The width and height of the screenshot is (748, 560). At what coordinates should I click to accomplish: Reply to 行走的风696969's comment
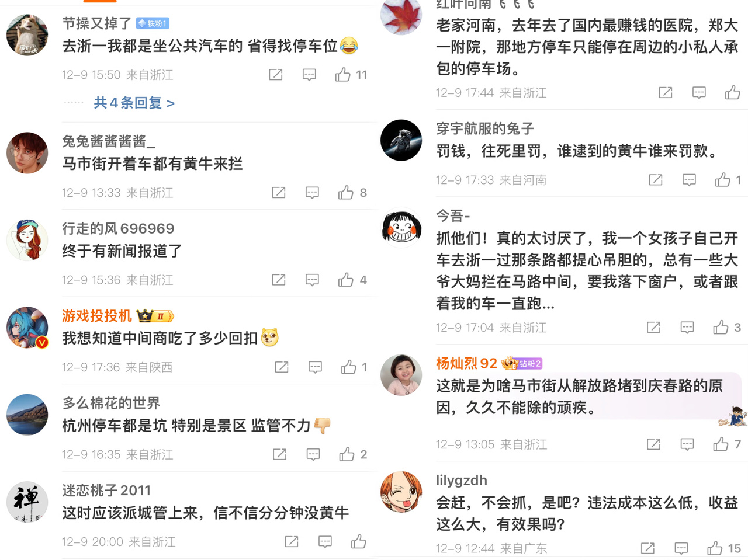tap(313, 280)
